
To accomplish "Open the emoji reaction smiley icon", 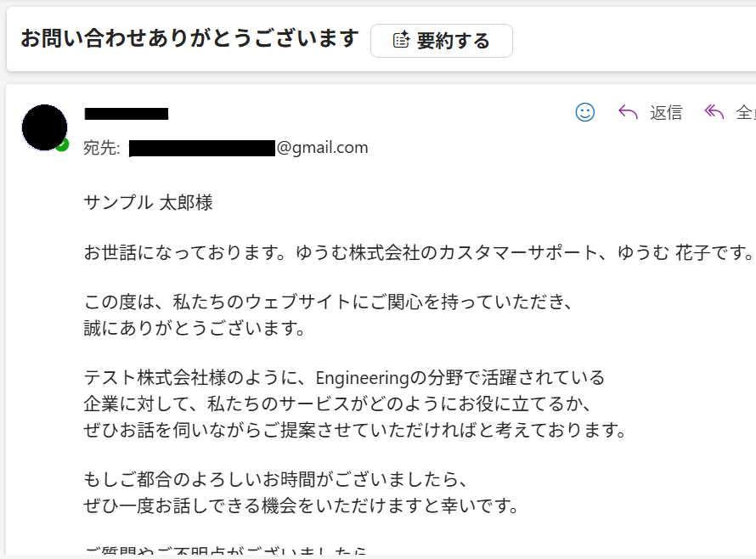I will (584, 112).
